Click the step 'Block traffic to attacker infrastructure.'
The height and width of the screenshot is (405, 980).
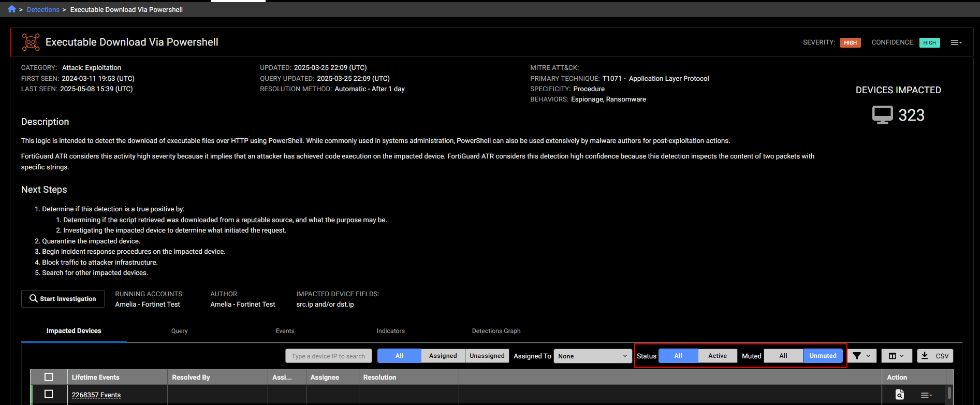click(x=100, y=262)
